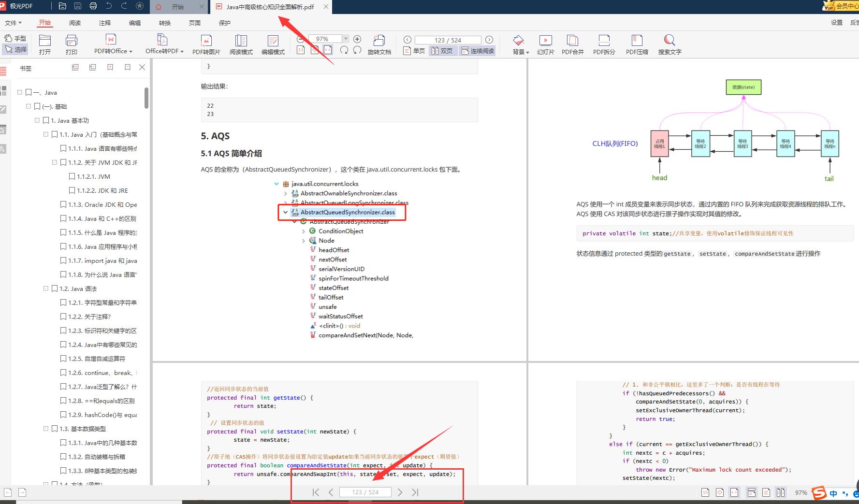Zoom in with the plus icon

[357, 39]
